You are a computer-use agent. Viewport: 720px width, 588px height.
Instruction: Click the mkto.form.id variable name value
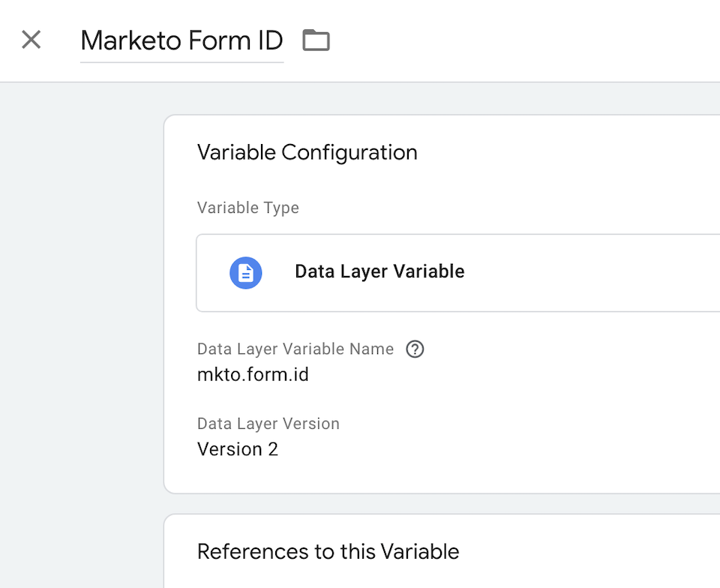click(253, 374)
